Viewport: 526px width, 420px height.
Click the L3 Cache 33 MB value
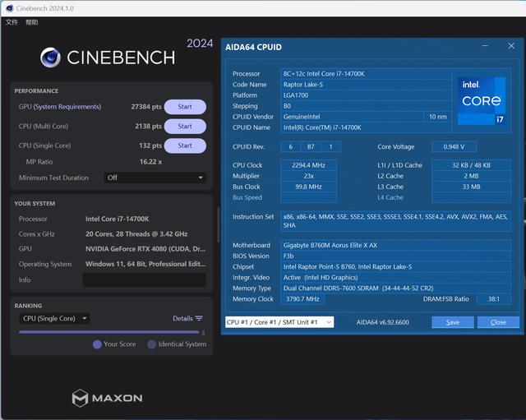[471, 187]
